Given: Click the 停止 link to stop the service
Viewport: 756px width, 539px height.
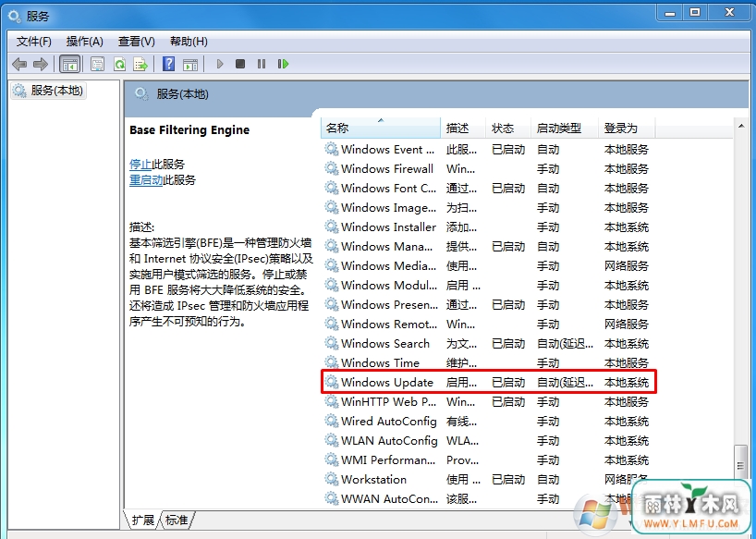Looking at the screenshot, I should click(x=140, y=164).
